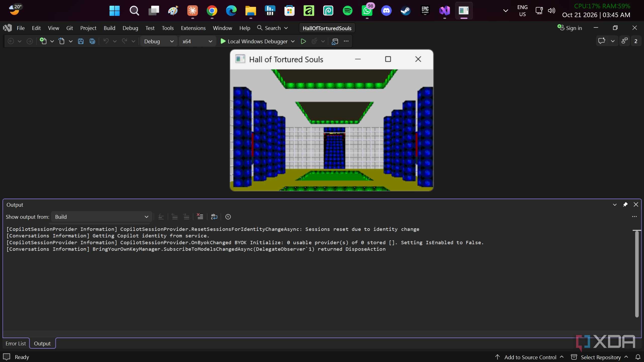Navigate backward arrow icon

(x=11, y=41)
